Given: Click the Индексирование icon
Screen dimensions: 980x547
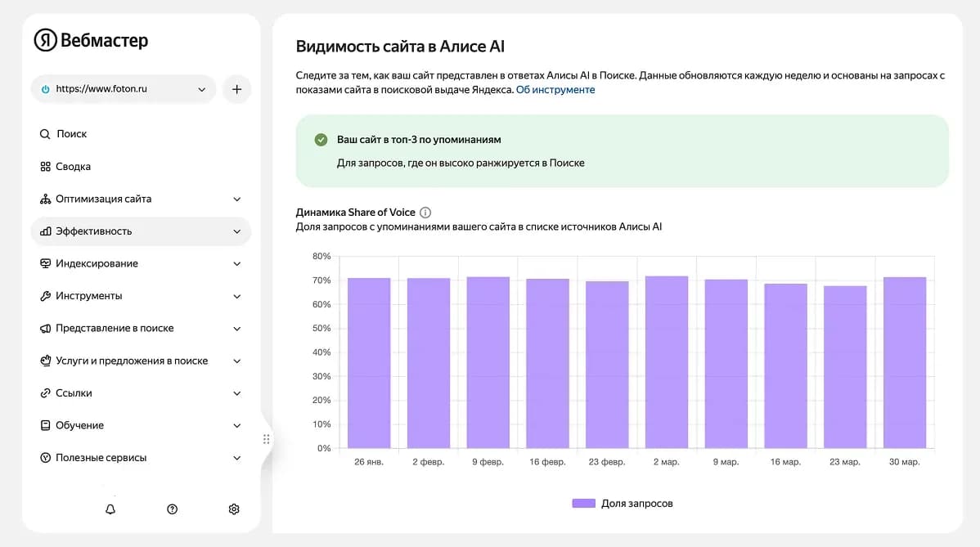Looking at the screenshot, I should [x=45, y=263].
